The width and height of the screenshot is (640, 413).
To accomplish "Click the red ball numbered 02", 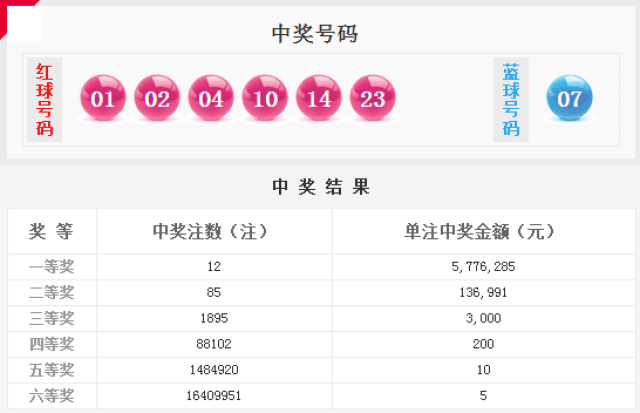I will (157, 98).
